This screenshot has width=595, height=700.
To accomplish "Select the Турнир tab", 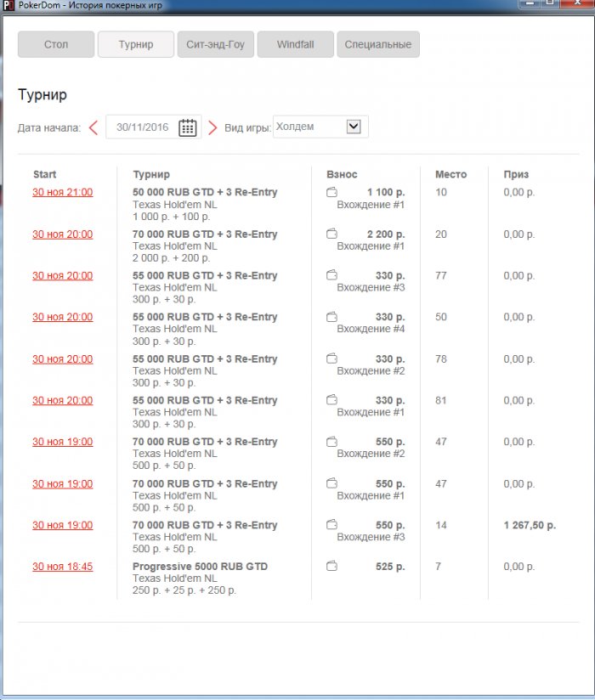I will point(136,44).
